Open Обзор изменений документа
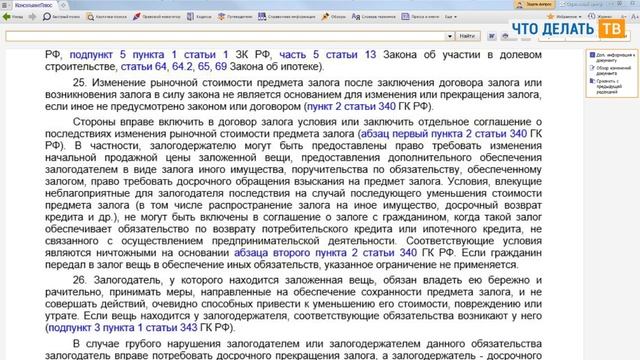The height and width of the screenshot is (360, 640). click(x=611, y=71)
